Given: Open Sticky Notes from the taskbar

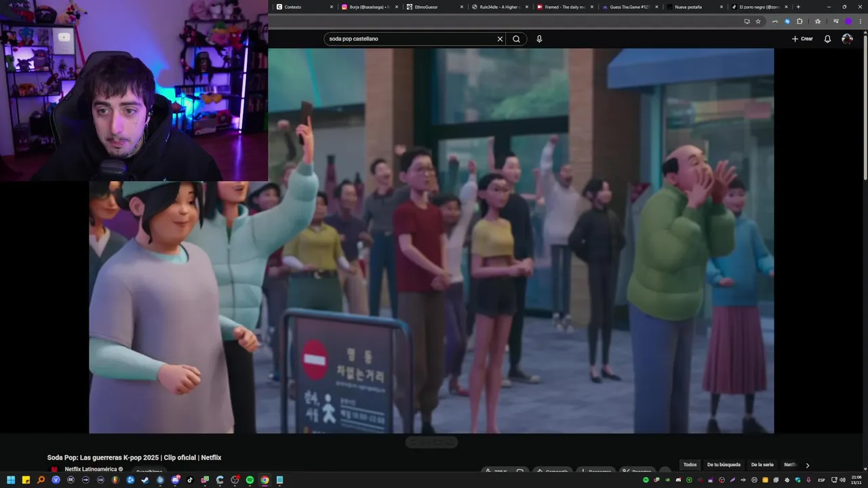Looking at the screenshot, I should click(26, 480).
